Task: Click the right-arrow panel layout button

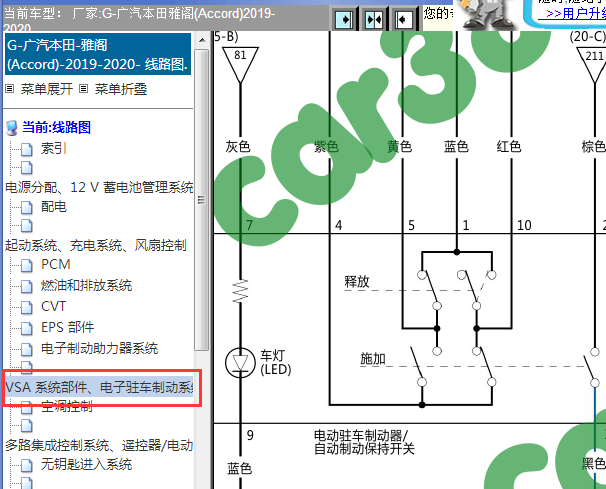Action: pyautogui.click(x=344, y=19)
